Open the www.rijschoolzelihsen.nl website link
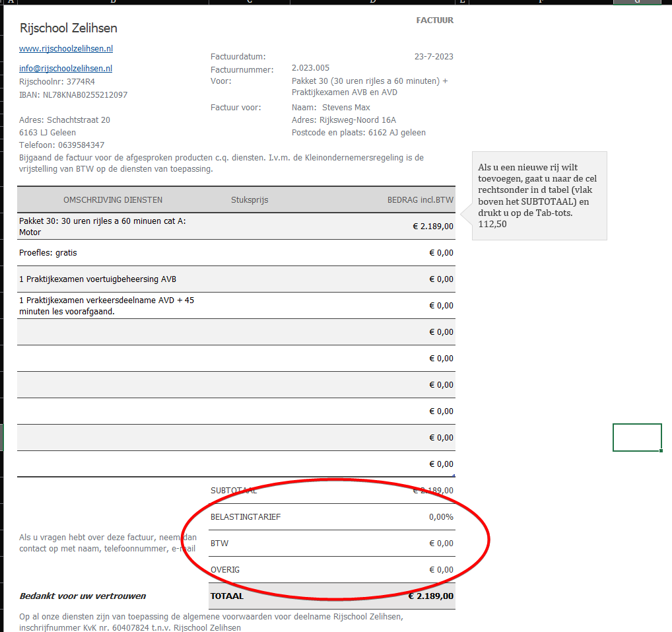The height and width of the screenshot is (632, 672). [66, 49]
